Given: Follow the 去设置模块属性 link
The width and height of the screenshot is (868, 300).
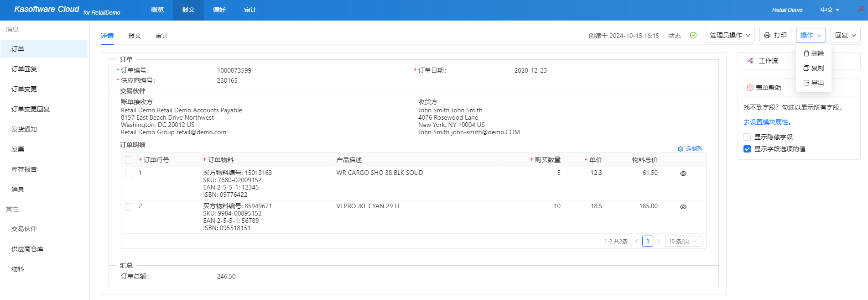Looking at the screenshot, I should (x=767, y=122).
